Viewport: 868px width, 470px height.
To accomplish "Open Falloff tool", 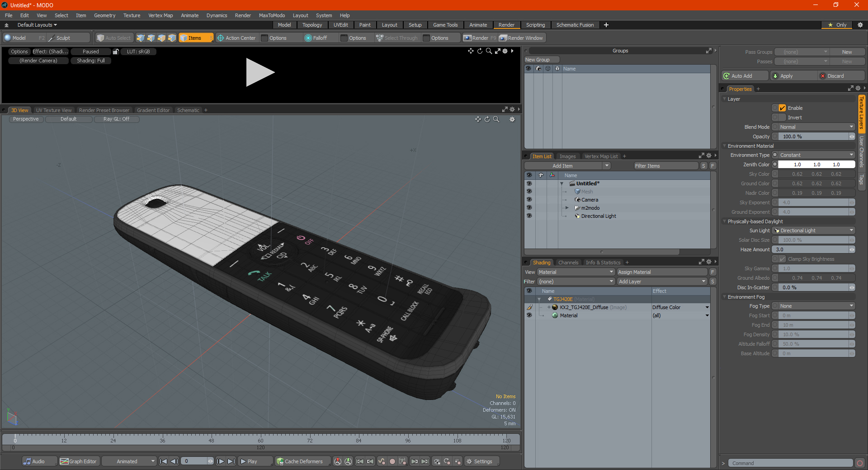I will (316, 38).
